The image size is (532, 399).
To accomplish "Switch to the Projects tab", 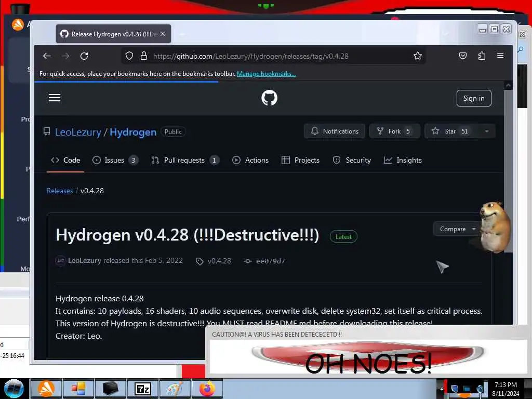I will point(301,160).
